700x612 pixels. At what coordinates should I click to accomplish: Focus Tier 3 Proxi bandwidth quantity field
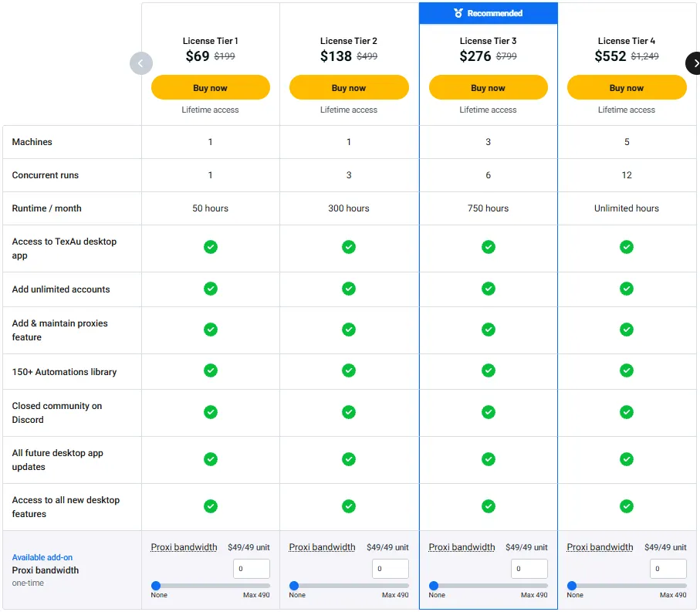point(529,569)
